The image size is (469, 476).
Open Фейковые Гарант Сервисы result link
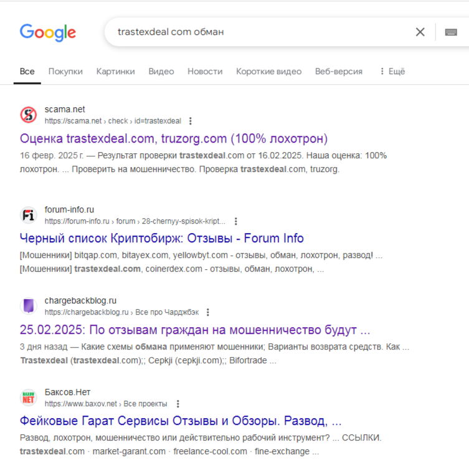pyautogui.click(x=181, y=421)
